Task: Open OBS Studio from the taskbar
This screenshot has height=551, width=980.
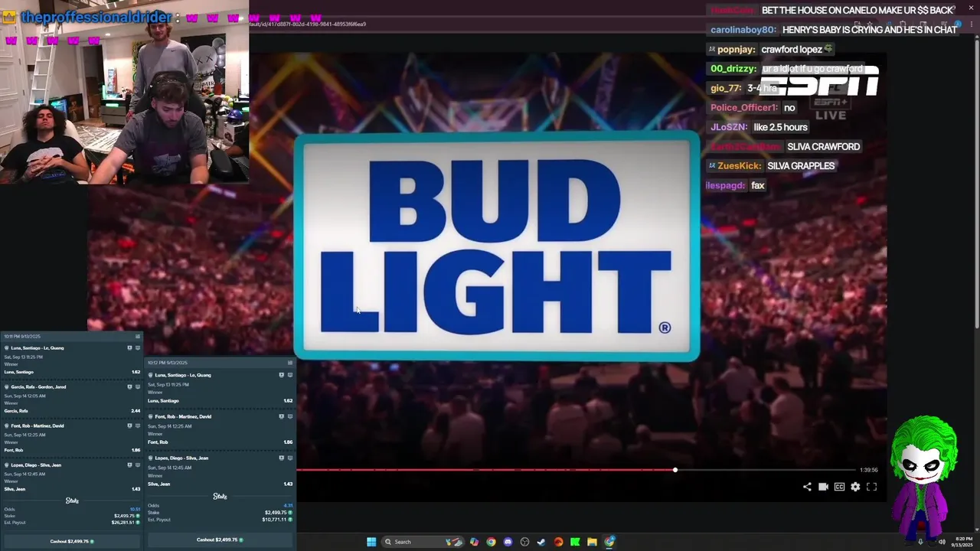Action: [x=524, y=542]
